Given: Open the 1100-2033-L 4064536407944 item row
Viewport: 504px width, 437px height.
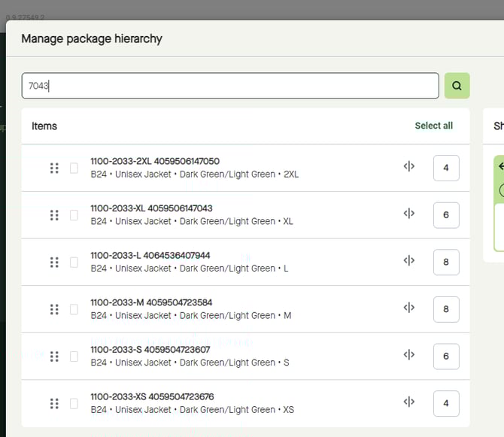Looking at the screenshot, I should click(150, 255).
